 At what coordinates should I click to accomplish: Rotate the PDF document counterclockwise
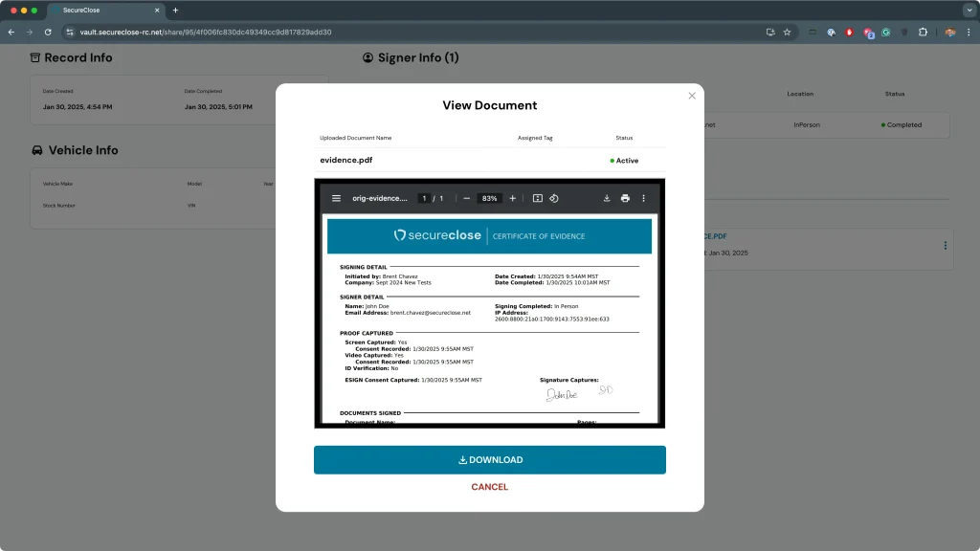coord(554,198)
